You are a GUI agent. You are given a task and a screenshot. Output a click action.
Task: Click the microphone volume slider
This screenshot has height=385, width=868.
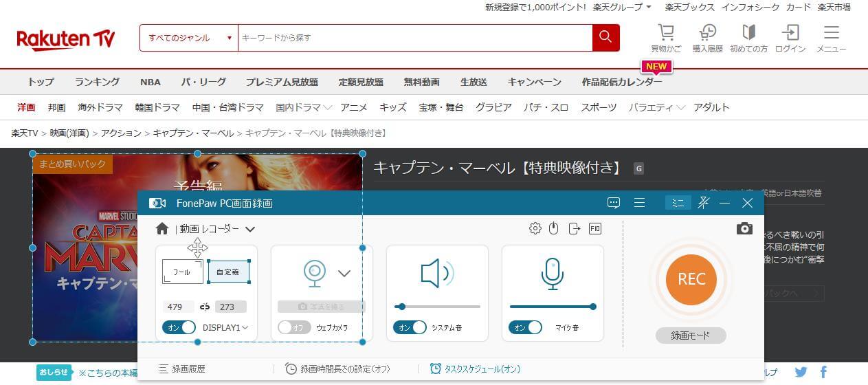(553, 307)
